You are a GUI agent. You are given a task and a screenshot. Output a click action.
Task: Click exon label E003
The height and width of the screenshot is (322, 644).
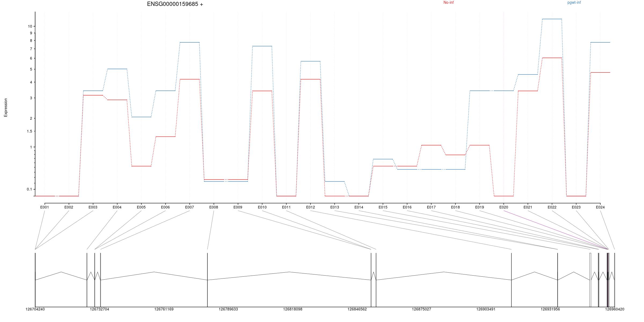point(93,207)
